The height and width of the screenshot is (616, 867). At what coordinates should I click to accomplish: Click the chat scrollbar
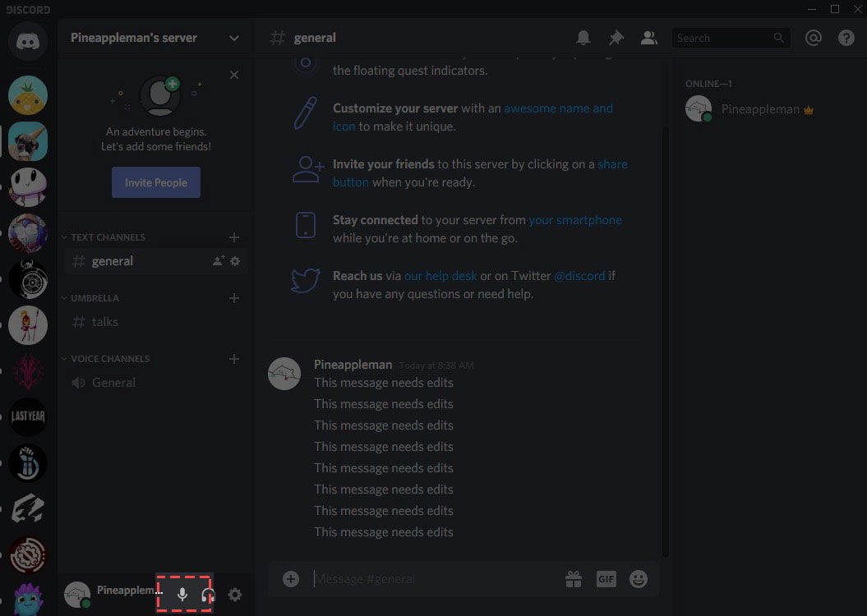(665, 342)
